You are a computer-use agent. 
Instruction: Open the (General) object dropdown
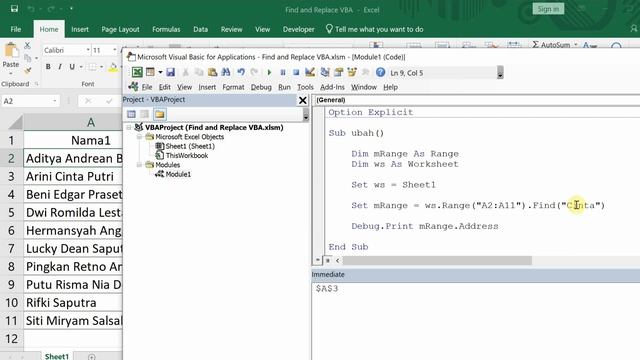tap(476, 100)
